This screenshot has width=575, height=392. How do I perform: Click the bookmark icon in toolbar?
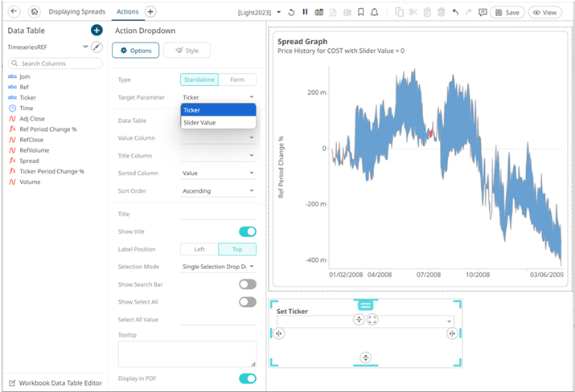coord(361,12)
